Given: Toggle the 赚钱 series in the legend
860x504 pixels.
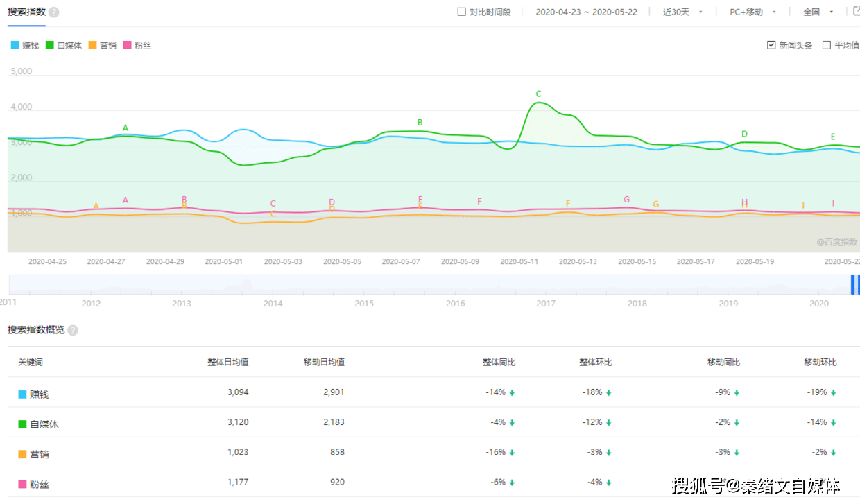Looking at the screenshot, I should [24, 45].
